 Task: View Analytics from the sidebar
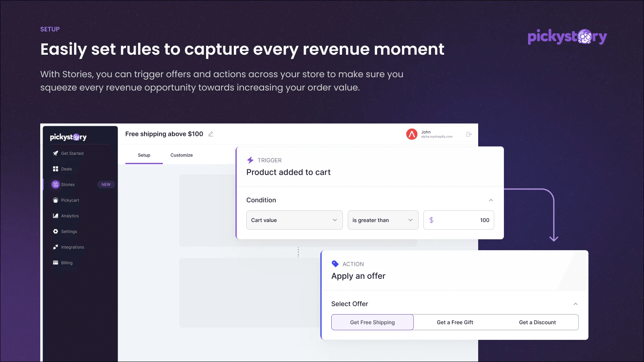click(69, 216)
